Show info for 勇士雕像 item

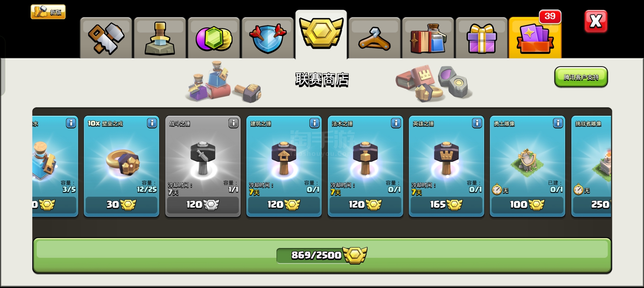[x=558, y=123]
